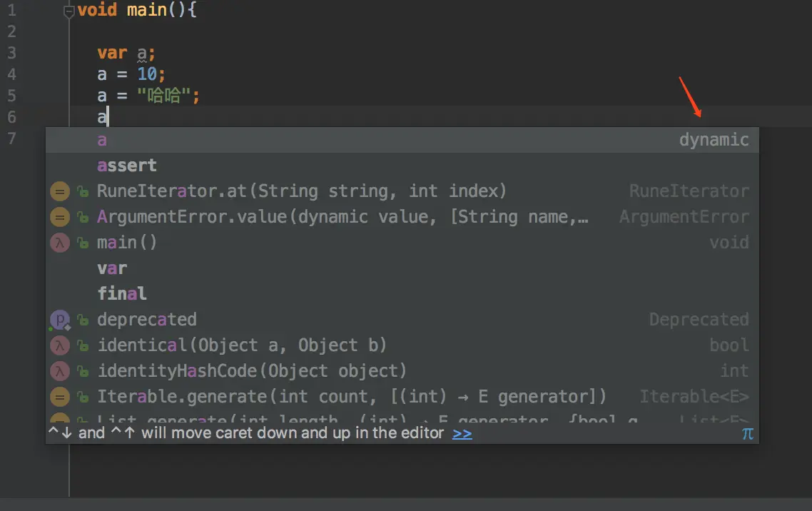
Task: Click green lock icon beside RuneIterator.at
Action: tap(83, 191)
